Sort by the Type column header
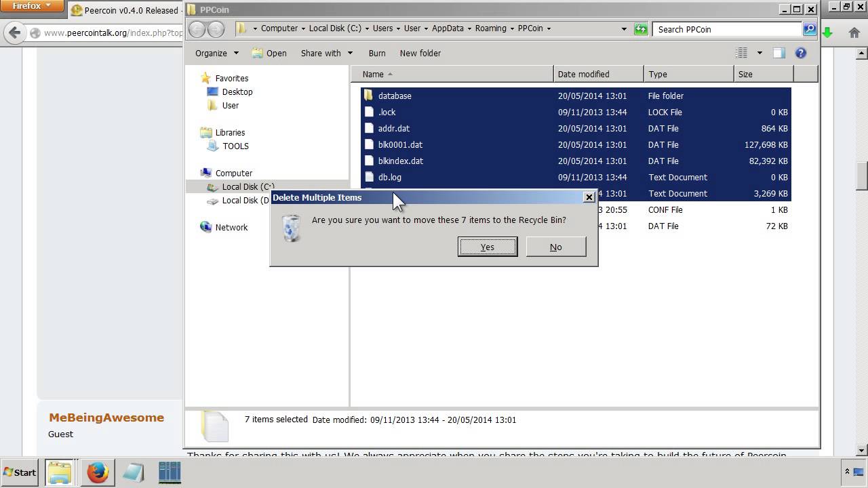Viewport: 868px width, 488px height. pyautogui.click(x=689, y=74)
